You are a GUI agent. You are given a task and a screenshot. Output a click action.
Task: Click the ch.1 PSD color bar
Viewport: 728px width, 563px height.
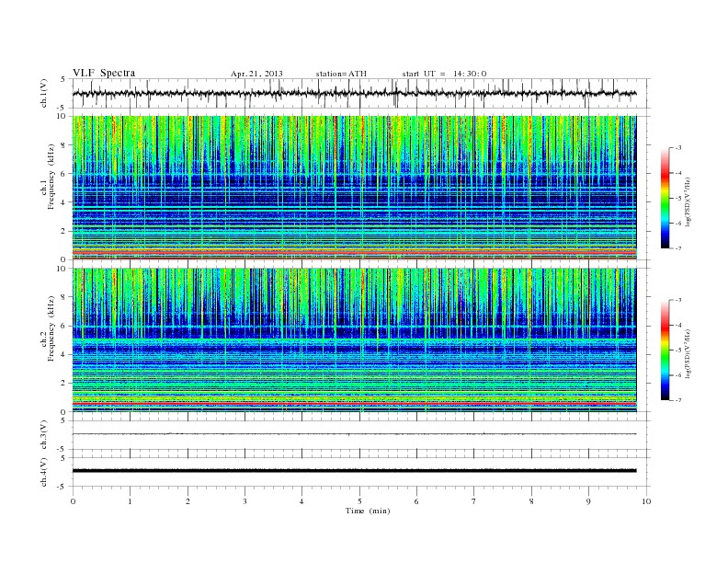point(665,198)
